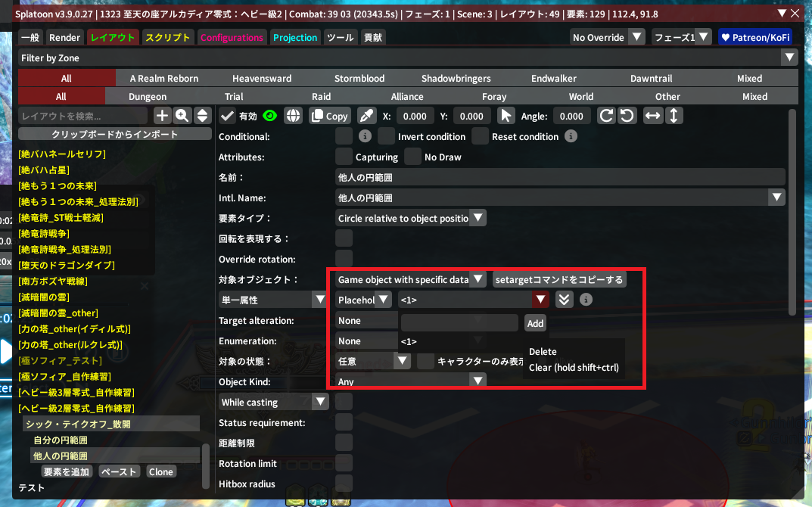Click the double chevron down icon

click(x=563, y=300)
